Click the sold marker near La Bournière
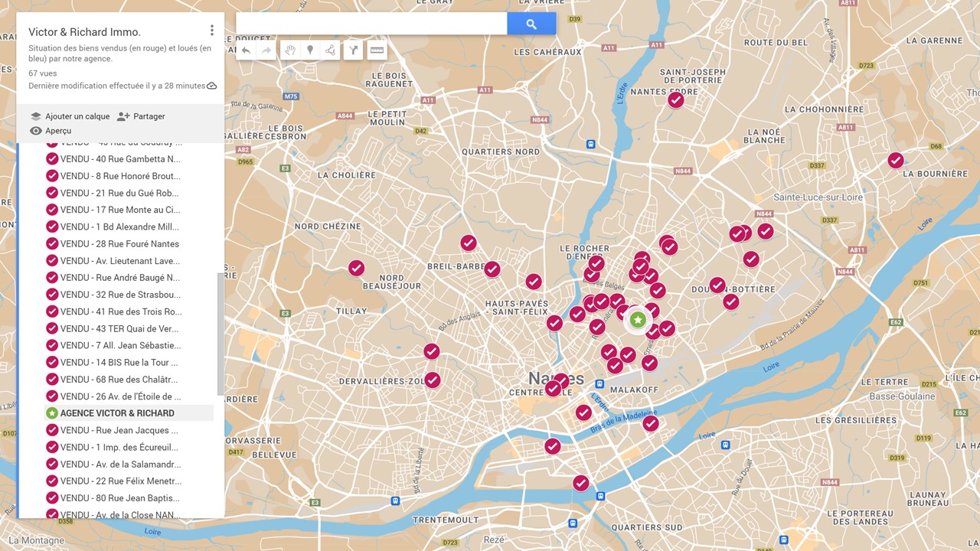This screenshot has height=551, width=980. tap(896, 161)
